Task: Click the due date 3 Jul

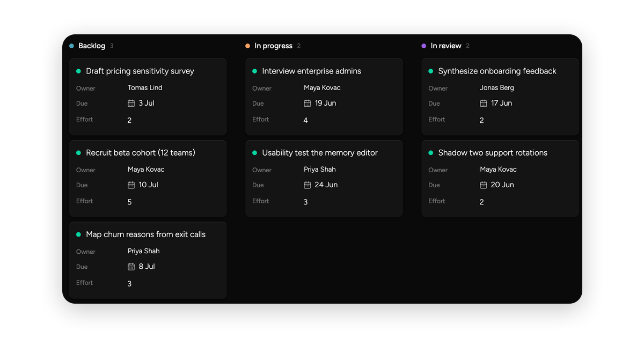Action: [147, 103]
